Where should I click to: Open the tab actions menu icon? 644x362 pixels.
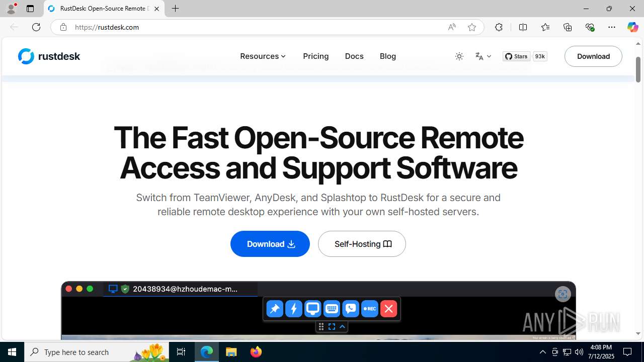(x=30, y=9)
